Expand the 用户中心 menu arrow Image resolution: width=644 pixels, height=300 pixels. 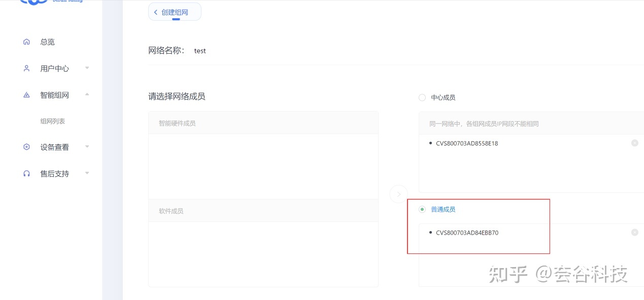click(x=87, y=68)
